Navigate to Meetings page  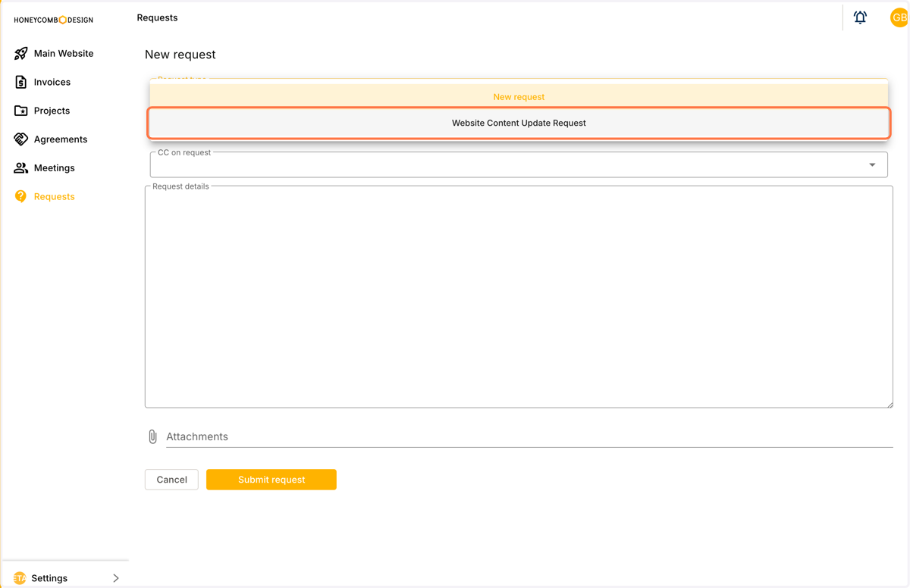(x=55, y=168)
